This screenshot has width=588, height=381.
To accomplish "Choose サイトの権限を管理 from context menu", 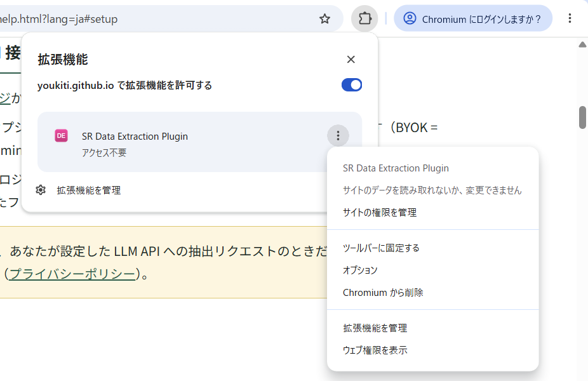I will click(433, 213).
